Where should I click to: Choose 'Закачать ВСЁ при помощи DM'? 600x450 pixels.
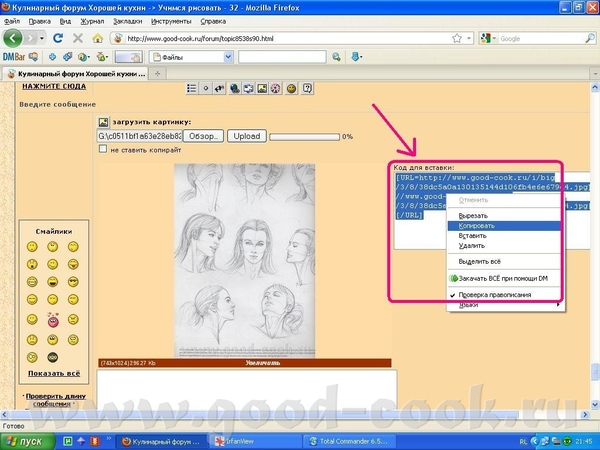pos(504,278)
